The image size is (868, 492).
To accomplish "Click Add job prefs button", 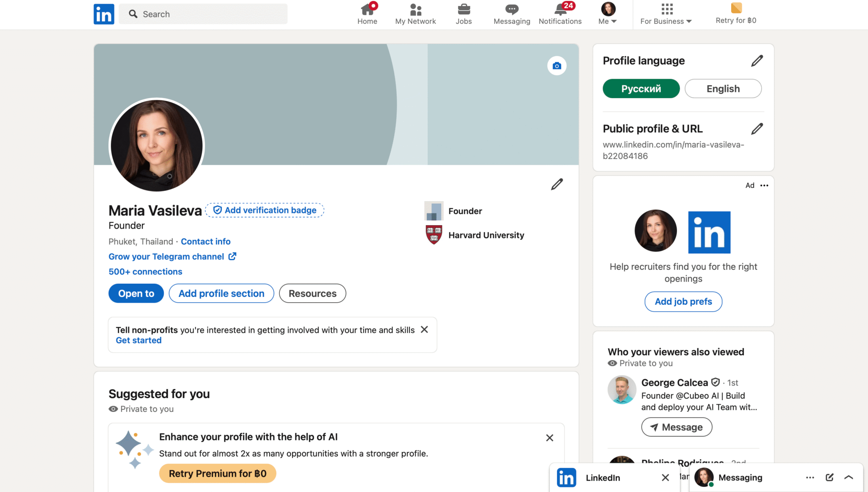I will [683, 301].
